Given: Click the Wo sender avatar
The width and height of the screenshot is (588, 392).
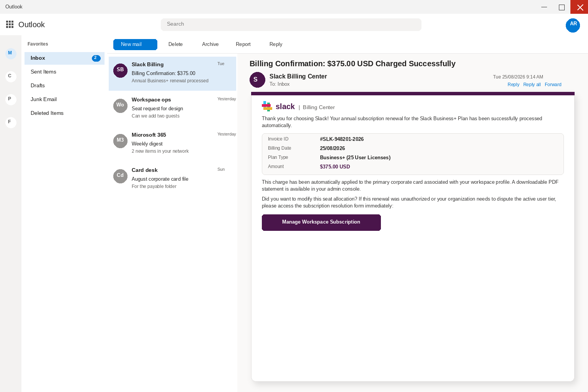Looking at the screenshot, I should (120, 106).
